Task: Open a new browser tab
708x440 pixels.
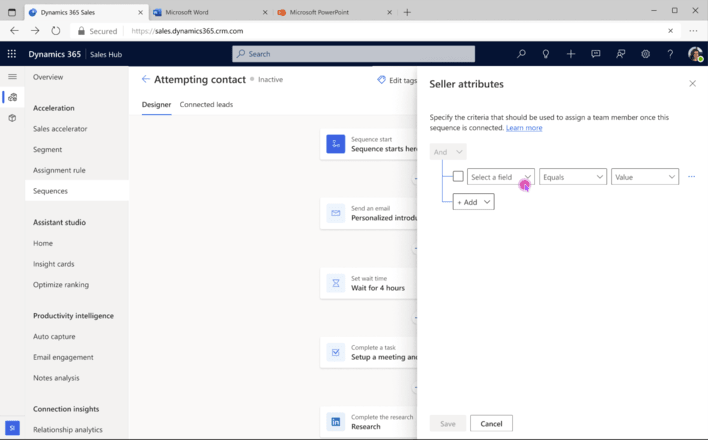Action: click(407, 12)
